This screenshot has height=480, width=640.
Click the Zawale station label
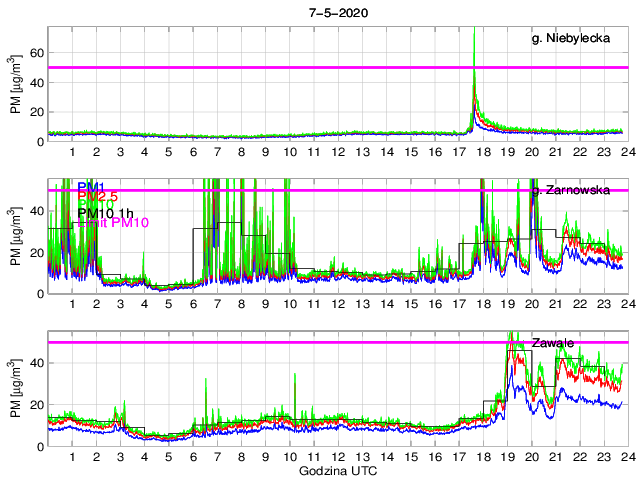pyautogui.click(x=553, y=342)
